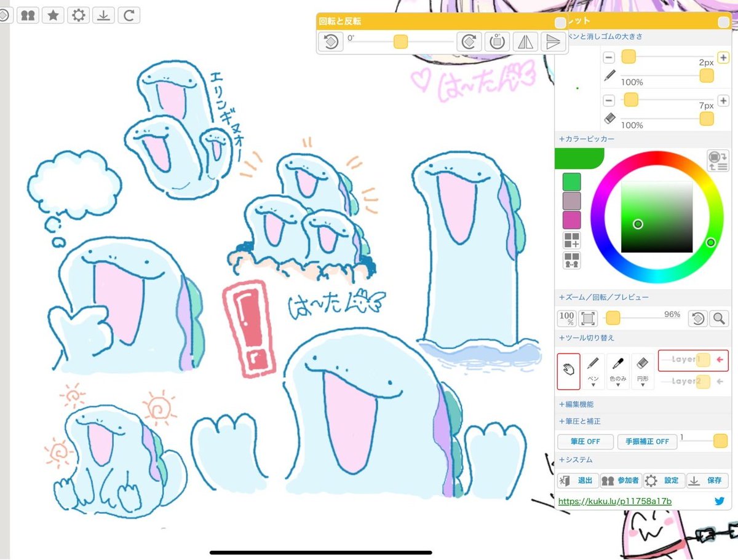
Task: Click the pencil icon beside pen opacity
Action: [609, 76]
